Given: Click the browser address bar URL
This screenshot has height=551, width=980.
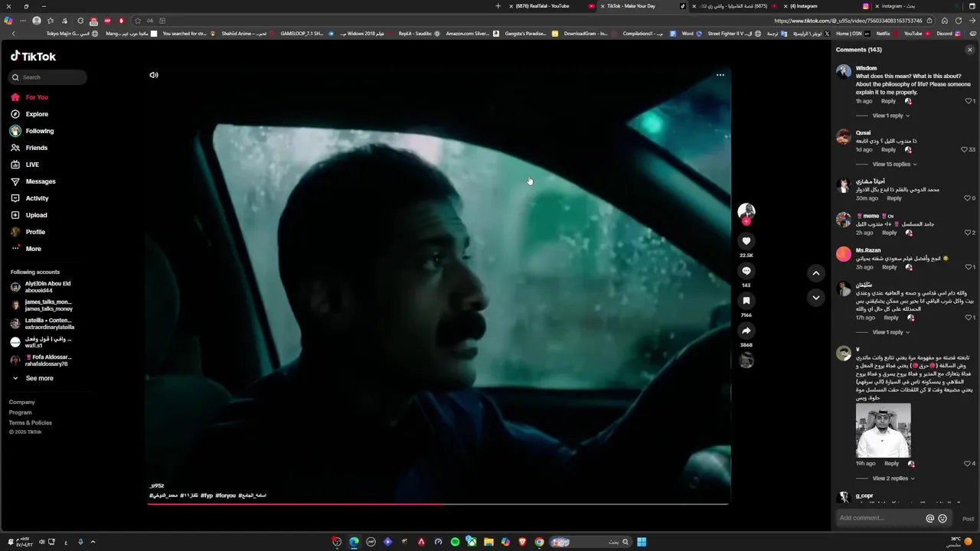Looking at the screenshot, I should point(848,21).
